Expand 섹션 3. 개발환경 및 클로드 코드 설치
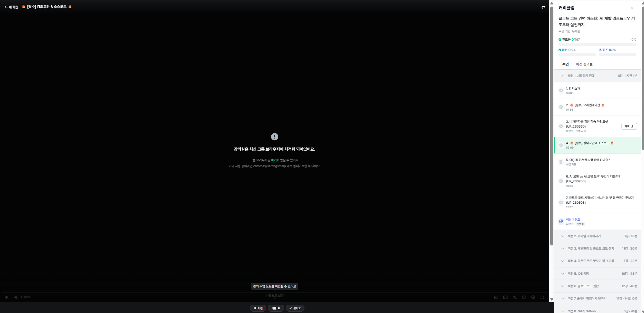 (597, 249)
